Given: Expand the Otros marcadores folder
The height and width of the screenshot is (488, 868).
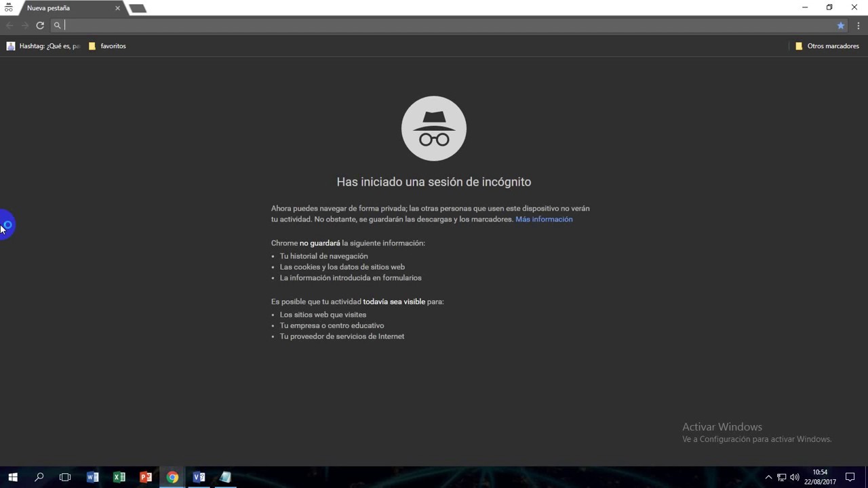Looking at the screenshot, I should (x=827, y=46).
